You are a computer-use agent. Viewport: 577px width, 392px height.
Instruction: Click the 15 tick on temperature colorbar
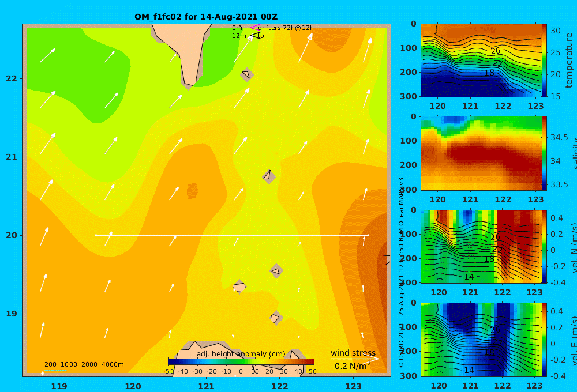coord(556,96)
